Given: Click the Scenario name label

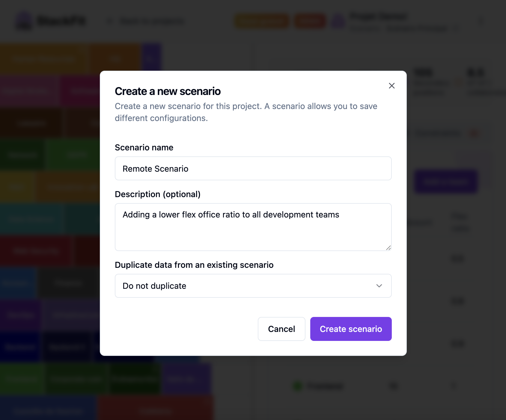Looking at the screenshot, I should pos(144,147).
